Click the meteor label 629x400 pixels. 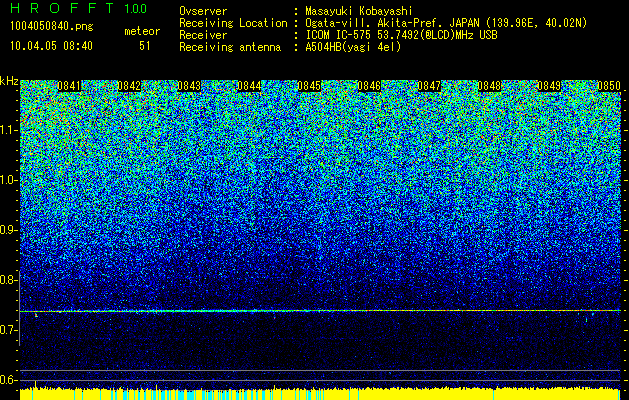(x=142, y=31)
